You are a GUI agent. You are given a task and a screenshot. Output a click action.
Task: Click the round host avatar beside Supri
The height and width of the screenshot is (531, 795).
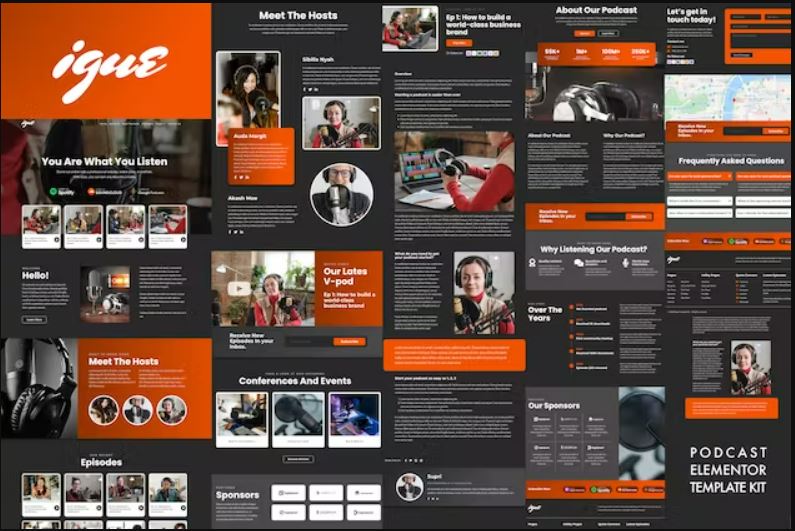(409, 486)
